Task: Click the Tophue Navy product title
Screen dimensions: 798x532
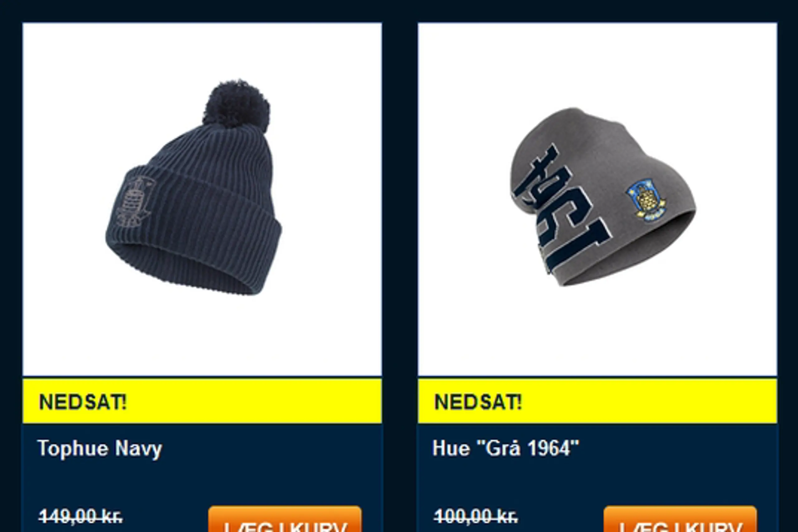Action: pyautogui.click(x=100, y=448)
